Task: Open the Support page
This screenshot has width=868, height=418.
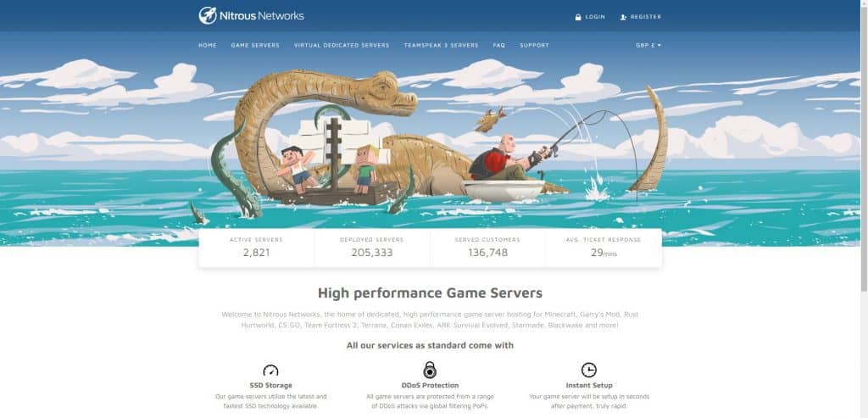Action: [x=534, y=46]
